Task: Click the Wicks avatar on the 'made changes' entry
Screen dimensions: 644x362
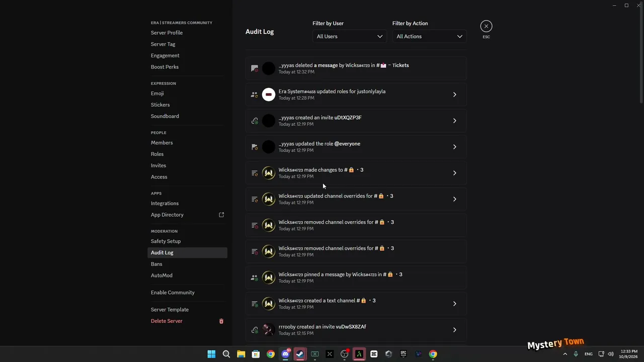Action: 269,173
